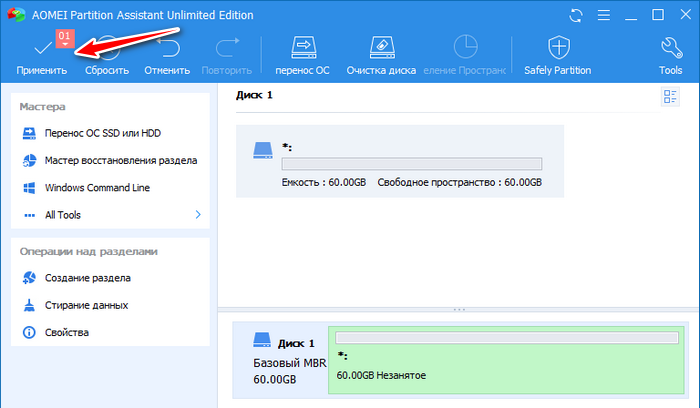Open the hamburger menu in title bar
This screenshot has height=408, width=700.
click(604, 15)
